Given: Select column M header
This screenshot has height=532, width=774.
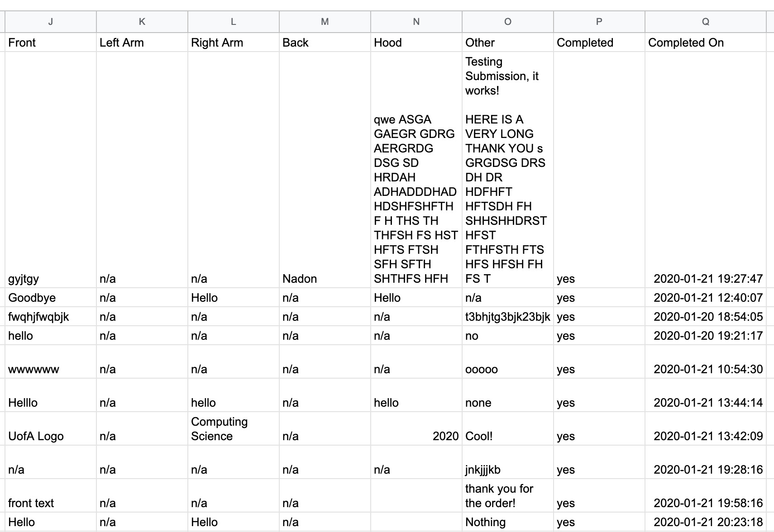Looking at the screenshot, I should (x=325, y=22).
